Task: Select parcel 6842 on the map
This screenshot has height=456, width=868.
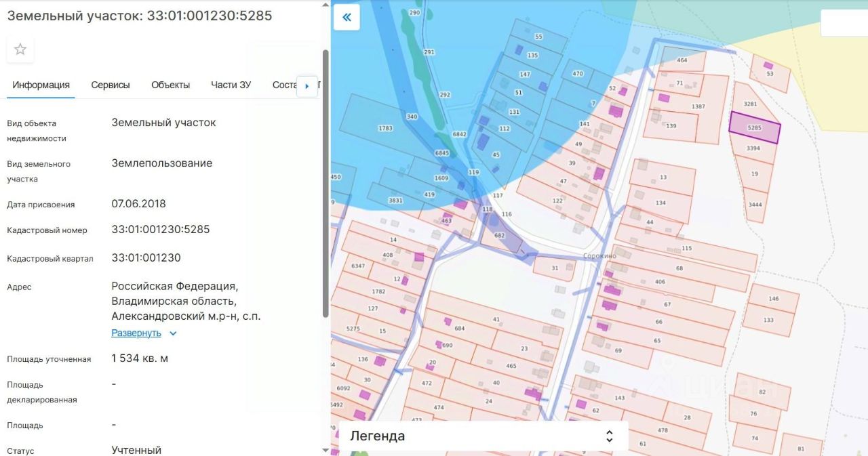Action: tap(459, 134)
